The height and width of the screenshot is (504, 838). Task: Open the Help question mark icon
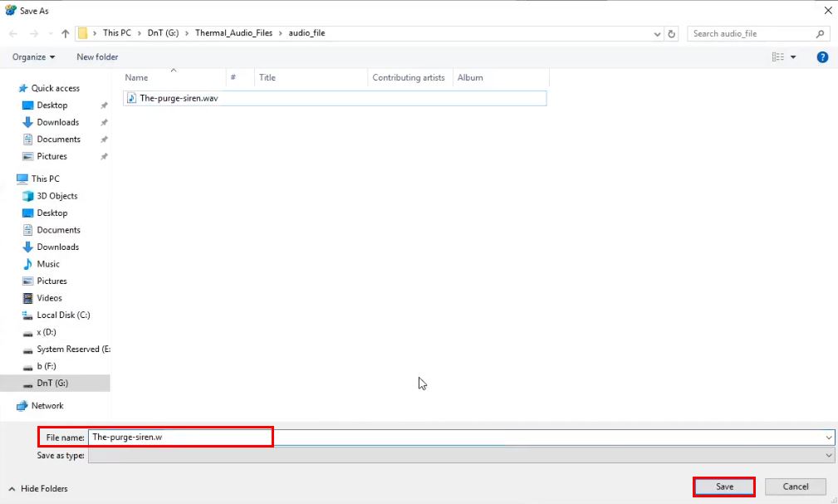(822, 56)
